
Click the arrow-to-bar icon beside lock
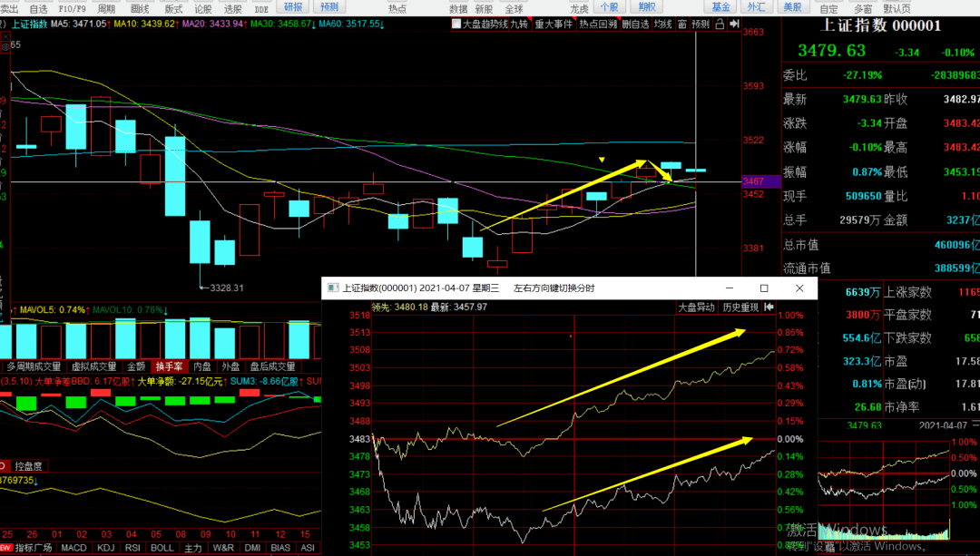733,24
